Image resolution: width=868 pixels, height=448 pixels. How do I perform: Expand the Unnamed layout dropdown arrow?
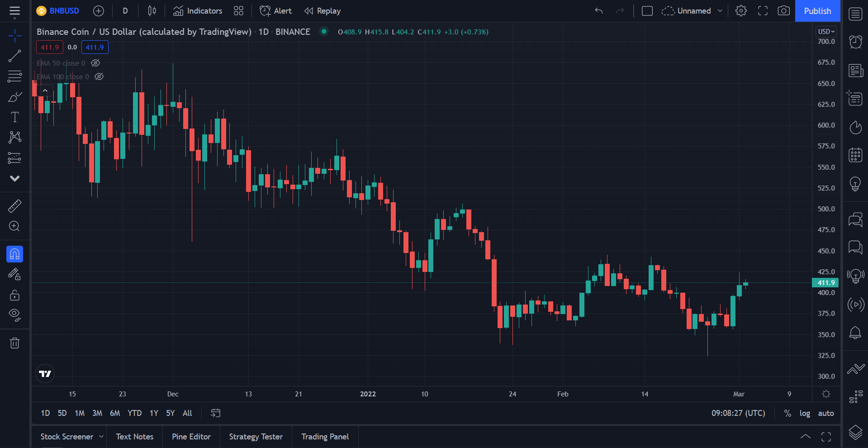pos(720,11)
